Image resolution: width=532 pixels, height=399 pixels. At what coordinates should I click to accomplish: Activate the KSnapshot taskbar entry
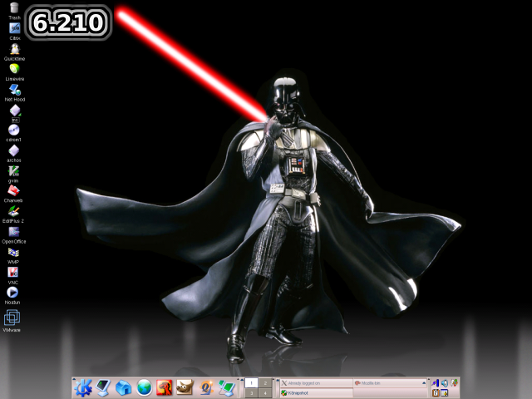coord(316,393)
